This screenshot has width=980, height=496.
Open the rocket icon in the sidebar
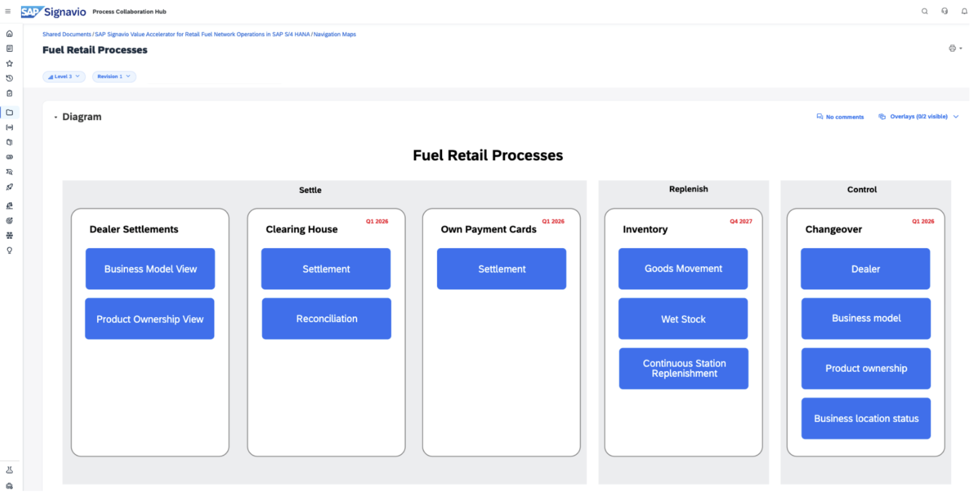click(9, 187)
